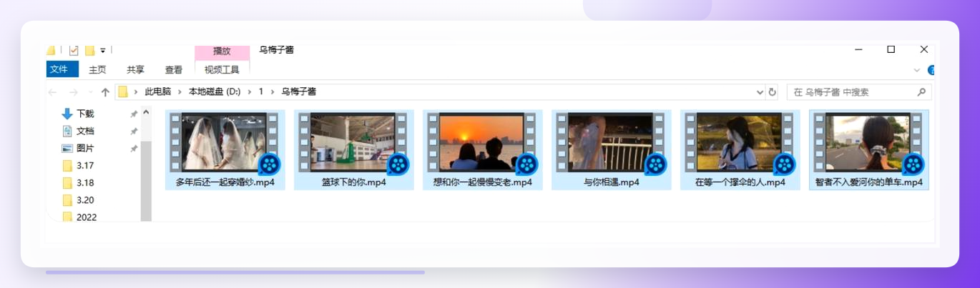The width and height of the screenshot is (980, 288).
Task: Open Customize Quick Access Toolbar dropdown
Action: pyautogui.click(x=103, y=51)
